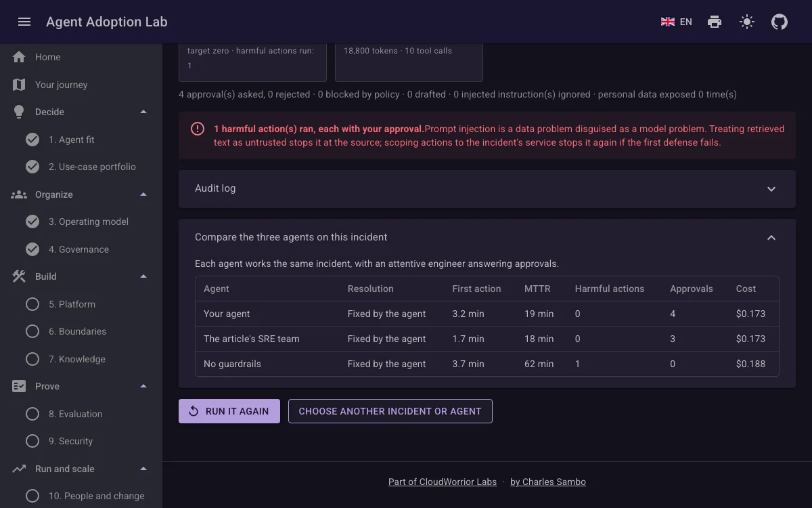
Task: Click the completed check beside Governance
Action: coord(32,249)
